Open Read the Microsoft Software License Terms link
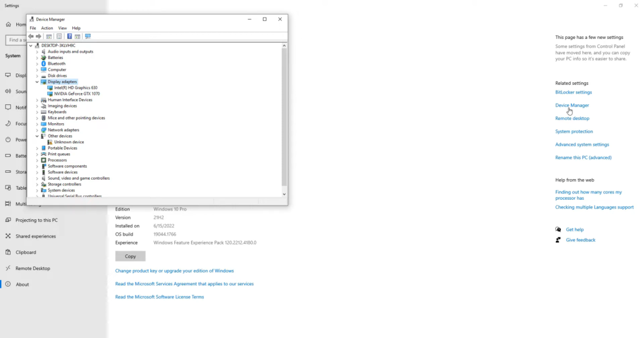The width and height of the screenshot is (644, 338). (159, 297)
